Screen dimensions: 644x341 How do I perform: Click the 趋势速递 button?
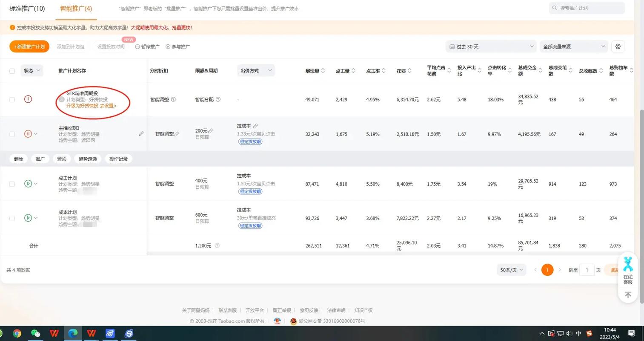pyautogui.click(x=88, y=159)
